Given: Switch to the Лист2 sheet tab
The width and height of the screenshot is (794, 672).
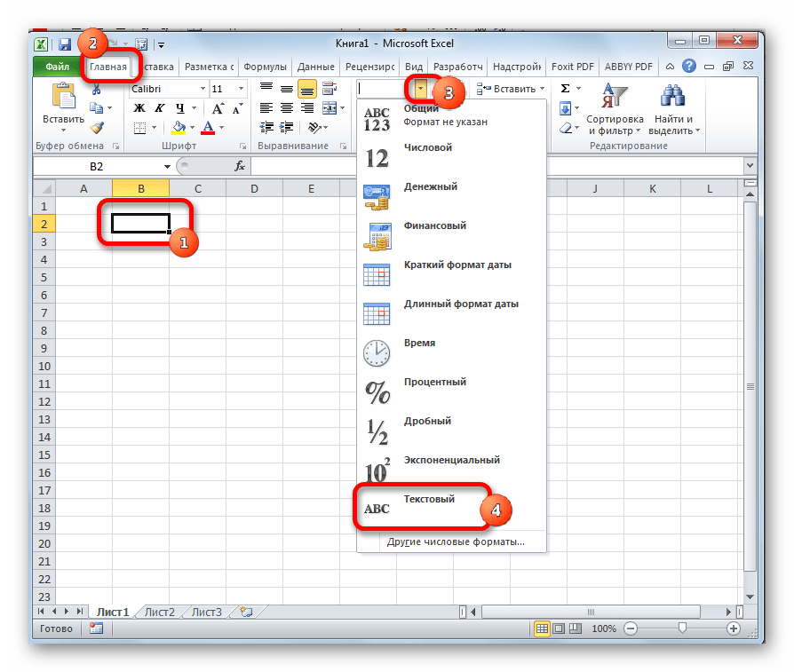Looking at the screenshot, I should (x=160, y=612).
